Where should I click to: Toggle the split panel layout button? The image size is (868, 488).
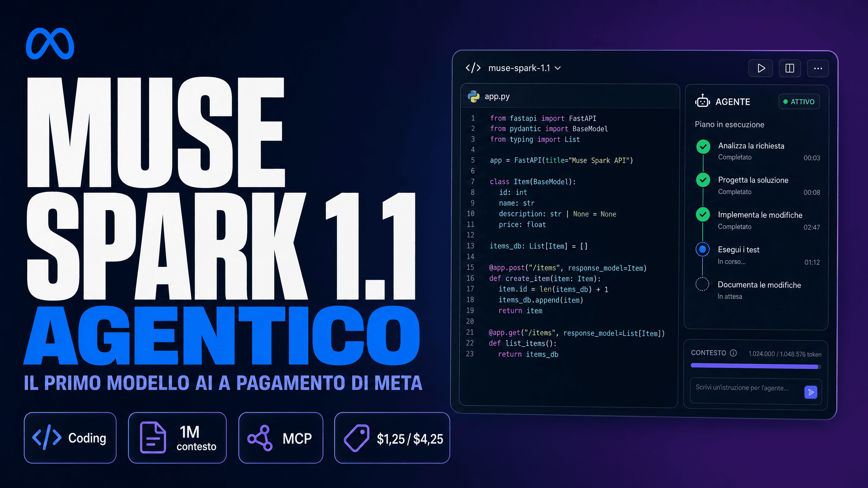tap(790, 68)
